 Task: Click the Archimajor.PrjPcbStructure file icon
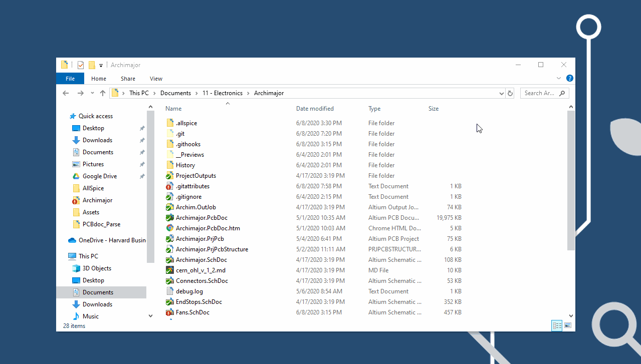point(170,249)
